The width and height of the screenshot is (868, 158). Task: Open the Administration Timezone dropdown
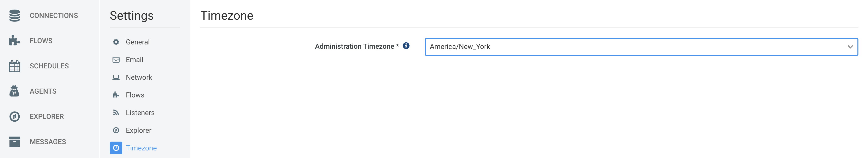pyautogui.click(x=641, y=47)
